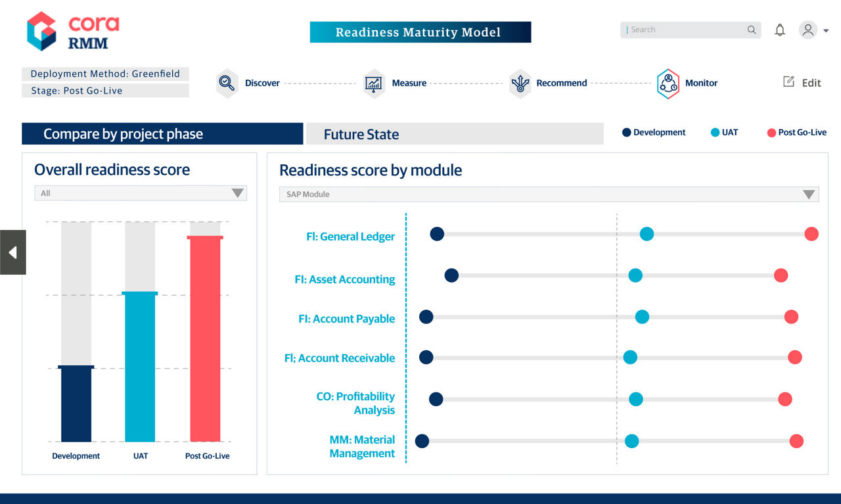This screenshot has height=504, width=841.
Task: Click Post Go-Live dot on General Ledger slider
Action: coord(811,234)
